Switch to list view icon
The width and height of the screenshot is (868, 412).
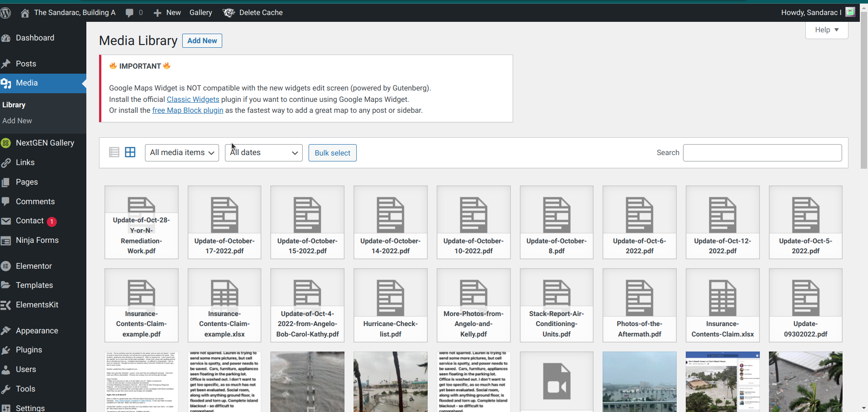114,152
